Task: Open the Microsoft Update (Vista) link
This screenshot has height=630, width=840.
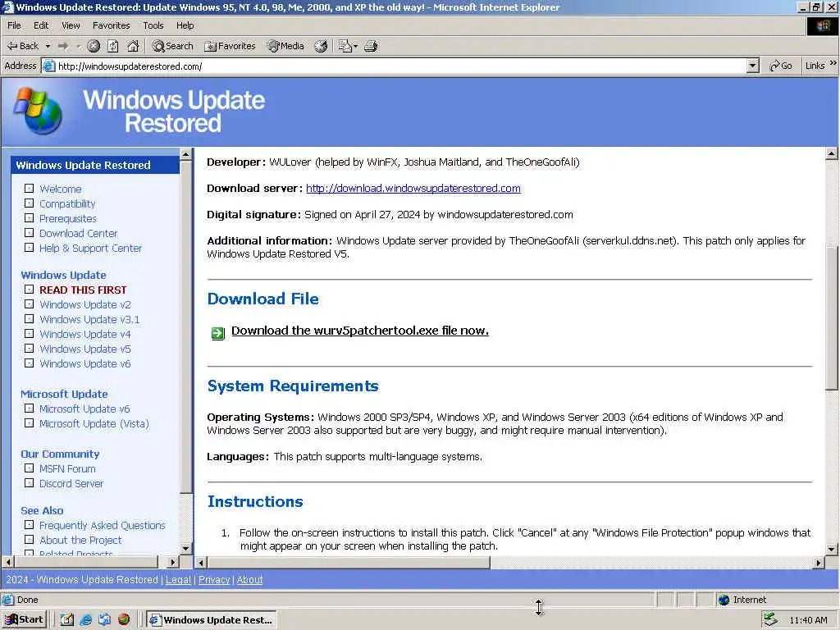Action: coord(94,424)
